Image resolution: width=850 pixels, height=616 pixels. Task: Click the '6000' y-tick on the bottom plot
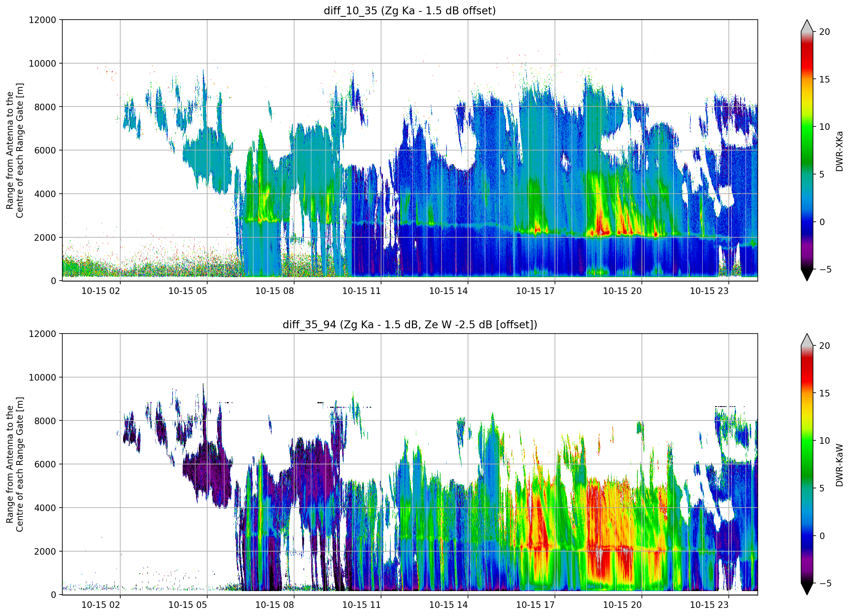(x=45, y=464)
